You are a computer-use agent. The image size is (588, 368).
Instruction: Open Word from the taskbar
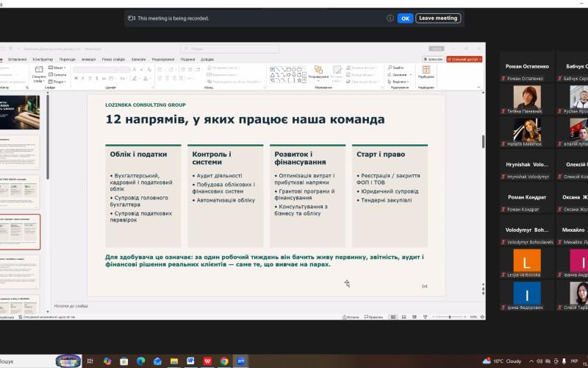coord(190,361)
